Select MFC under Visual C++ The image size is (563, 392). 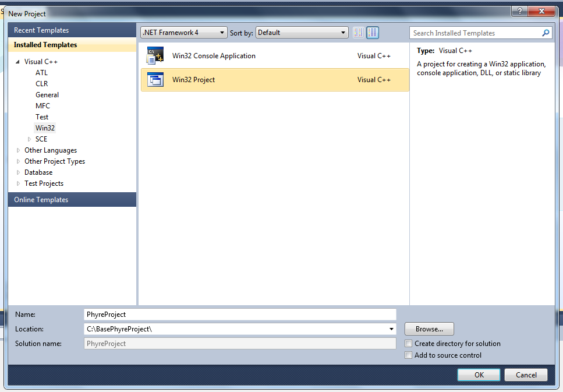pyautogui.click(x=42, y=105)
